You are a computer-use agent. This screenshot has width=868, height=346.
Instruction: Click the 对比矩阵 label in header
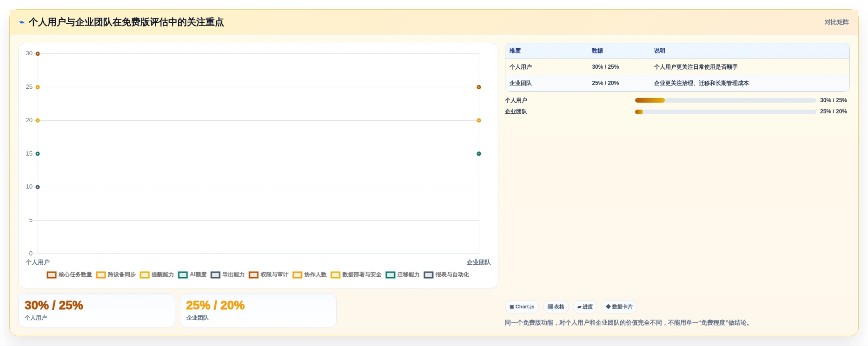click(836, 22)
